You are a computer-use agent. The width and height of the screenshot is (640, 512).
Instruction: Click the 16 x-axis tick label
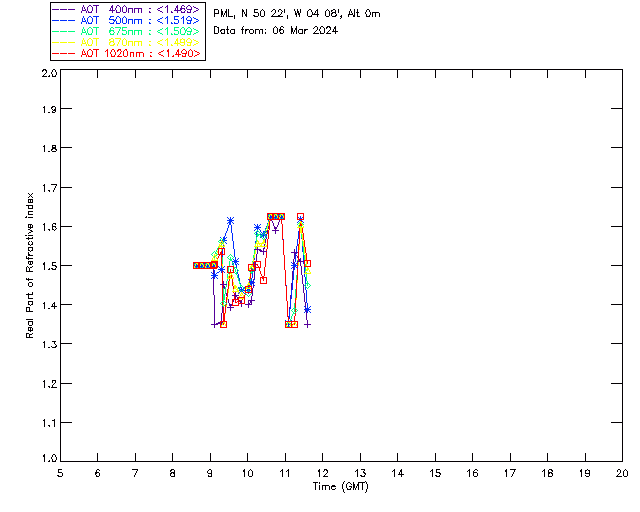tap(472, 473)
